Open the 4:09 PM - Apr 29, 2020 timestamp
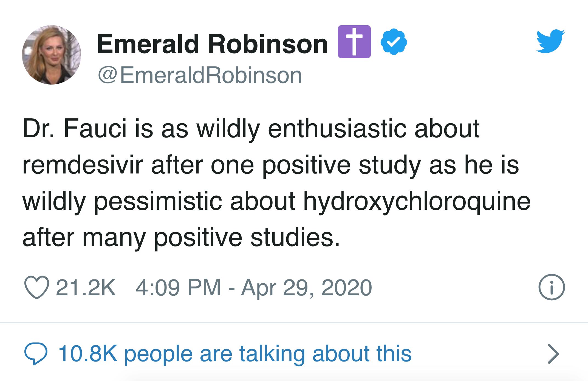 coord(254,288)
